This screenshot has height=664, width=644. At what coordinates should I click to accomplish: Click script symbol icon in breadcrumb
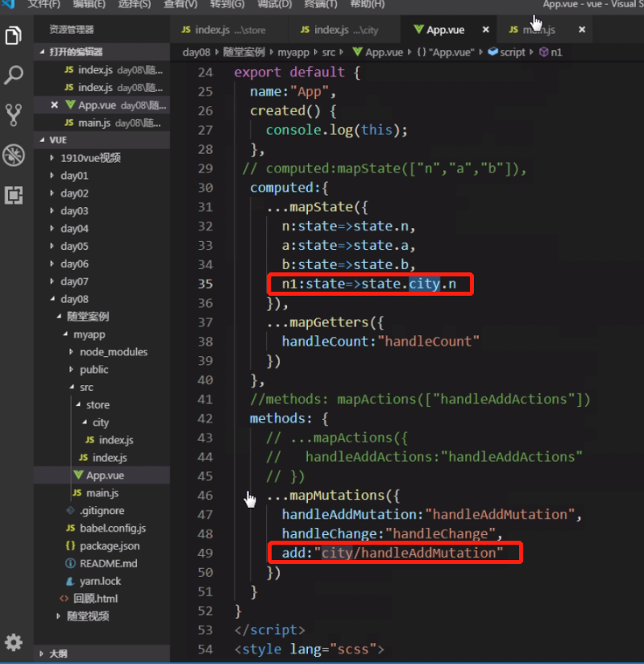492,52
